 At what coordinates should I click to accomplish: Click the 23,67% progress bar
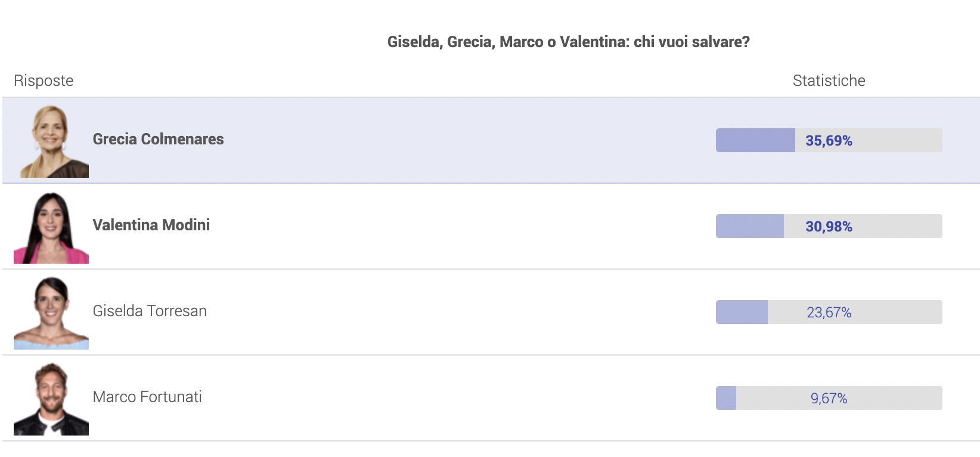(829, 312)
